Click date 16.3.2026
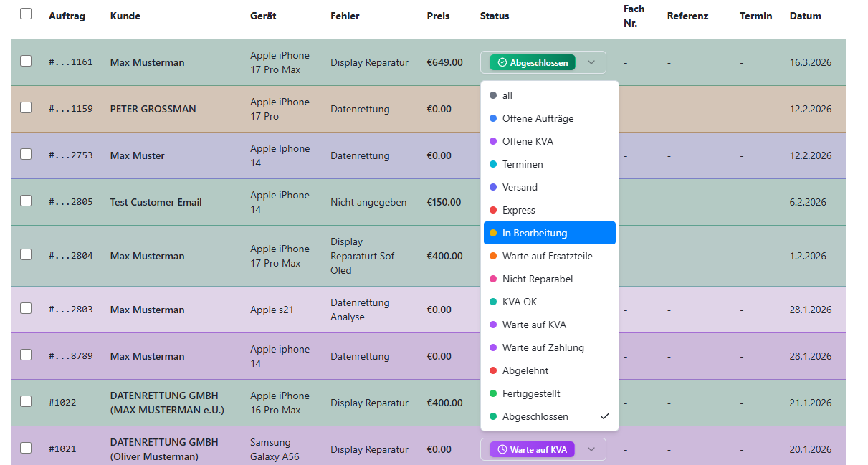868x465 pixels. click(x=811, y=62)
